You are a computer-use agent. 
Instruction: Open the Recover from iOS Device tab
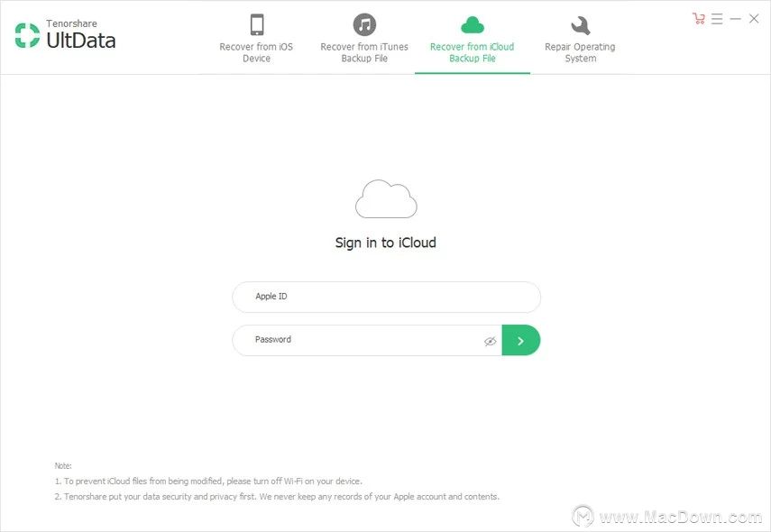[256, 39]
